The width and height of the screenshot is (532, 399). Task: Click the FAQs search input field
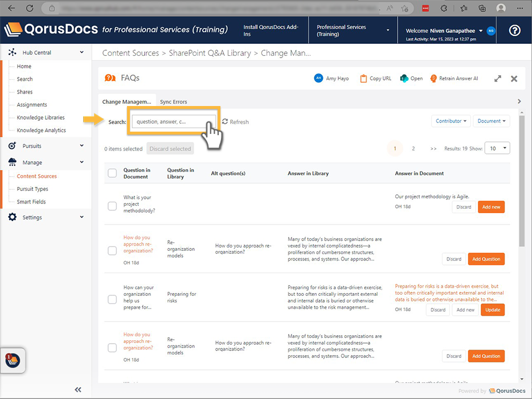(174, 121)
